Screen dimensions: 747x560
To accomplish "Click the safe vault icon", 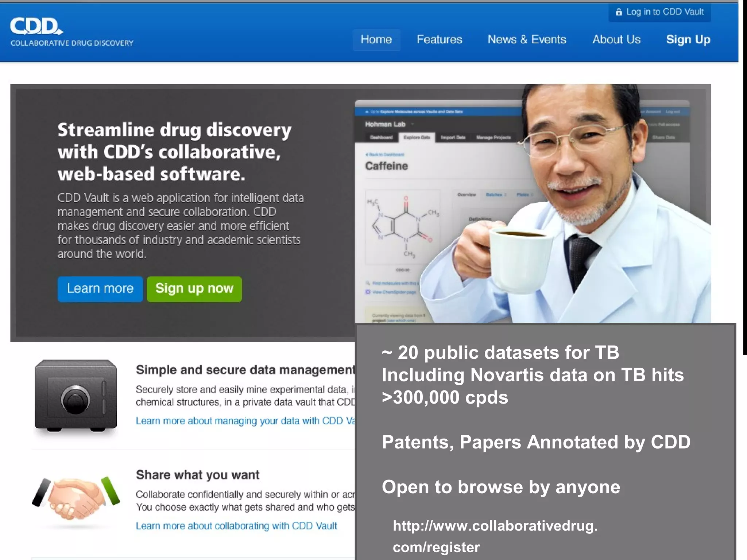I will point(76,396).
